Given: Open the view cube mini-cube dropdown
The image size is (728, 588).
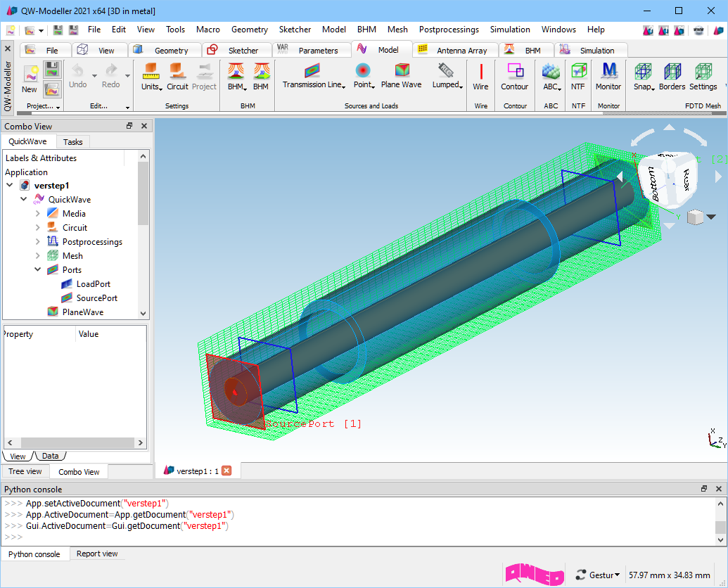Looking at the screenshot, I should (711, 217).
